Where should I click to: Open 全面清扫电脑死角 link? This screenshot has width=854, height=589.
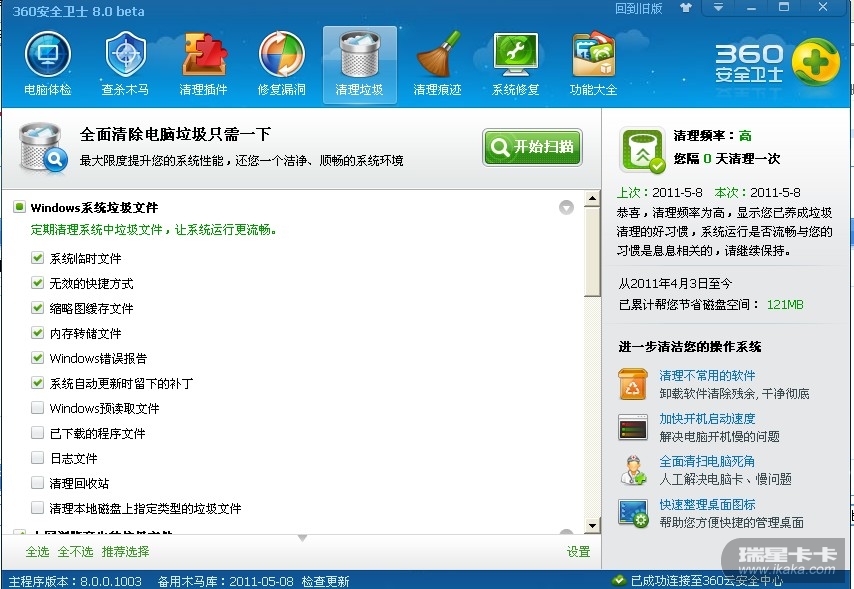click(x=707, y=462)
